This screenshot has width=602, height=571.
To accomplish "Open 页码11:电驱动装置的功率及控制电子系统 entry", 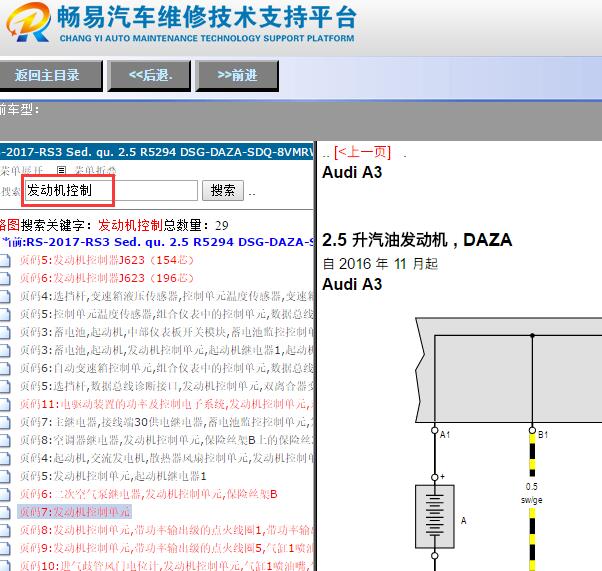I will [x=167, y=404].
